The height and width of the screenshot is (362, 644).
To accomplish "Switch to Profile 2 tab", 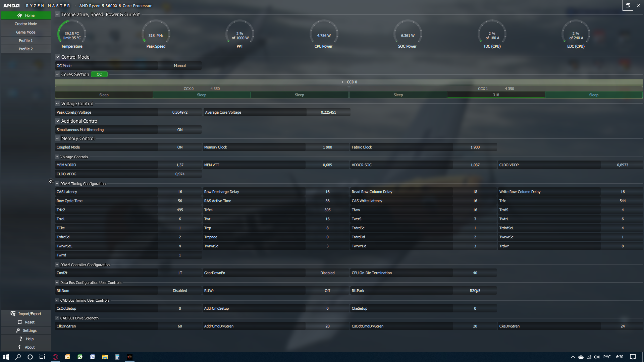I will 26,49.
